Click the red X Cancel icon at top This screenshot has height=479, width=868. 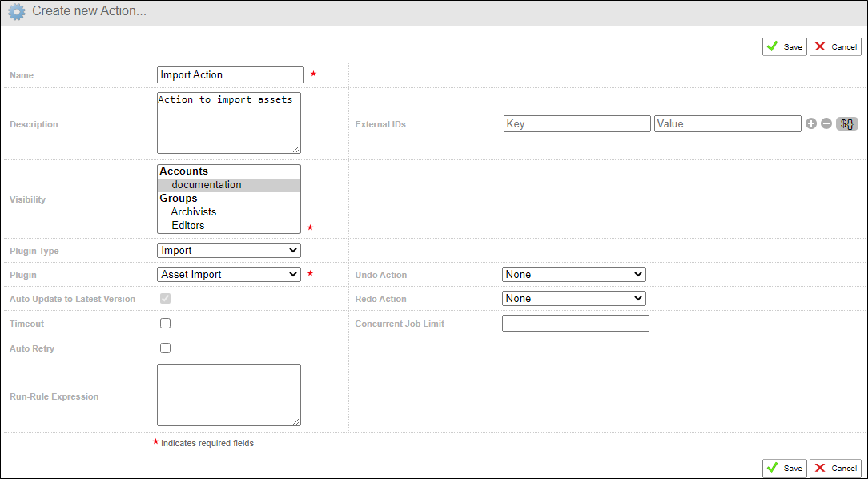point(821,46)
